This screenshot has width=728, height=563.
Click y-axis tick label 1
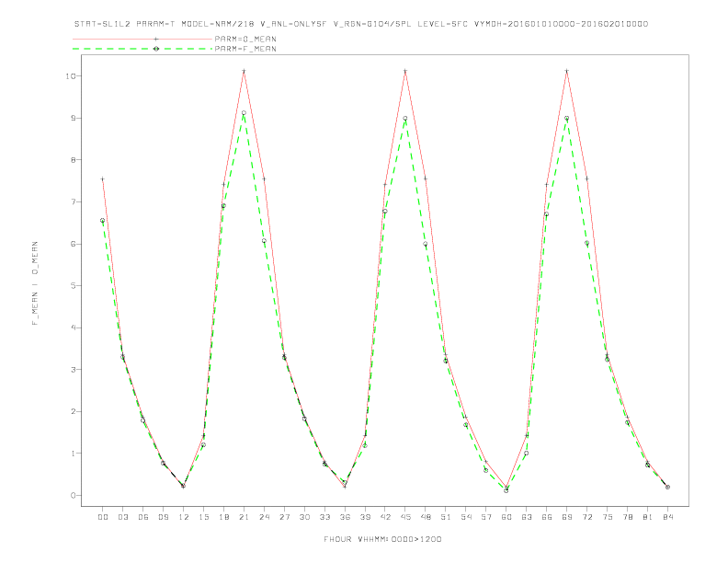tap(73, 454)
